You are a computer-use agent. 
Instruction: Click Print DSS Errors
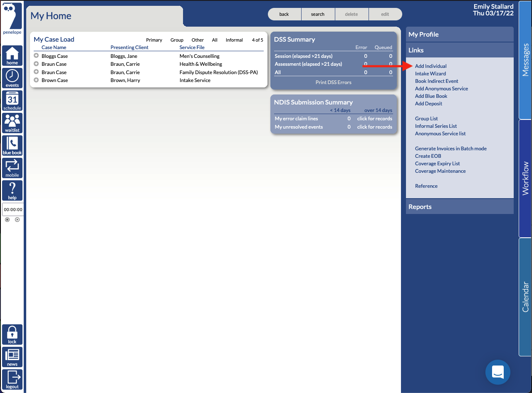[333, 82]
